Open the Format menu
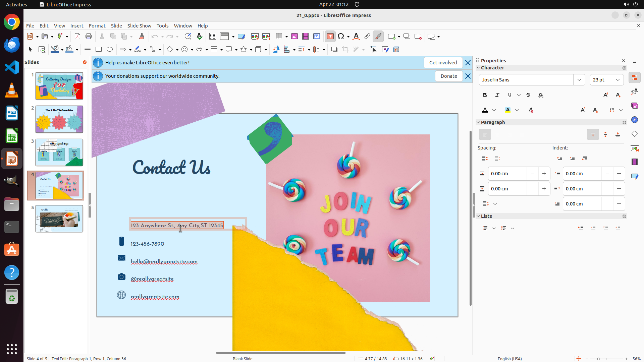644x362 pixels. [97, 26]
